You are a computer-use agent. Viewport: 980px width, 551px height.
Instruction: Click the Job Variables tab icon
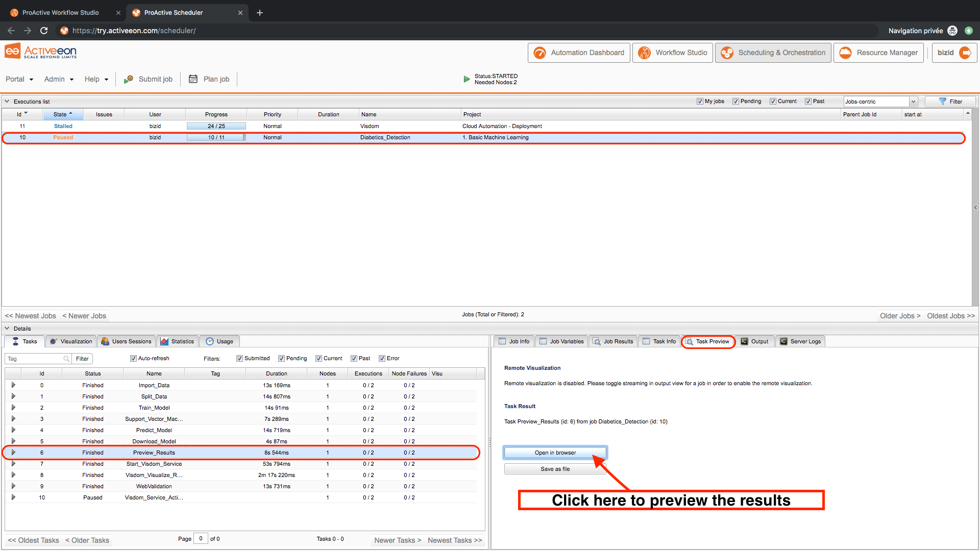[543, 341]
